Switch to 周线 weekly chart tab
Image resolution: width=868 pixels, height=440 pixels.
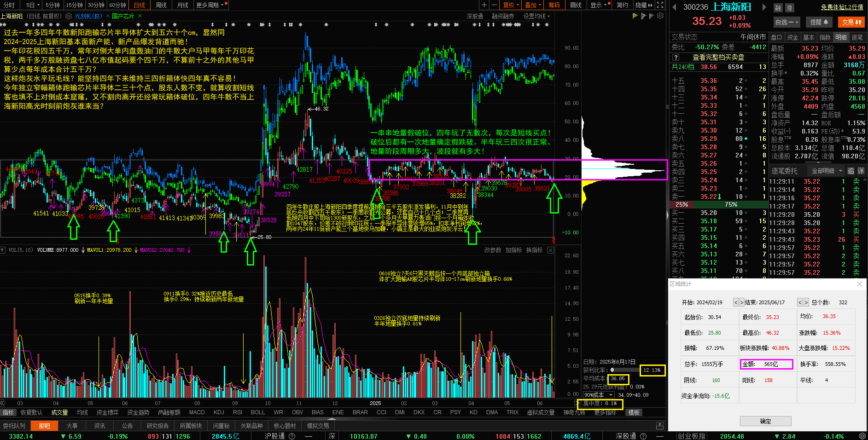click(x=161, y=5)
